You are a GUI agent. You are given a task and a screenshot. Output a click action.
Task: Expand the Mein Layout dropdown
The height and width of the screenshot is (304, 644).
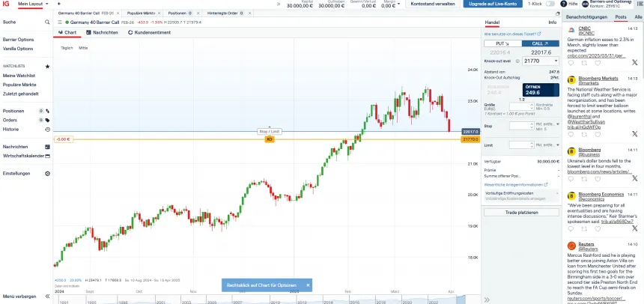pyautogui.click(x=34, y=4)
